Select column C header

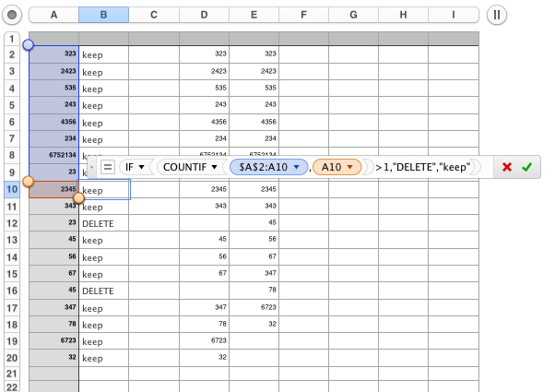pyautogui.click(x=154, y=15)
